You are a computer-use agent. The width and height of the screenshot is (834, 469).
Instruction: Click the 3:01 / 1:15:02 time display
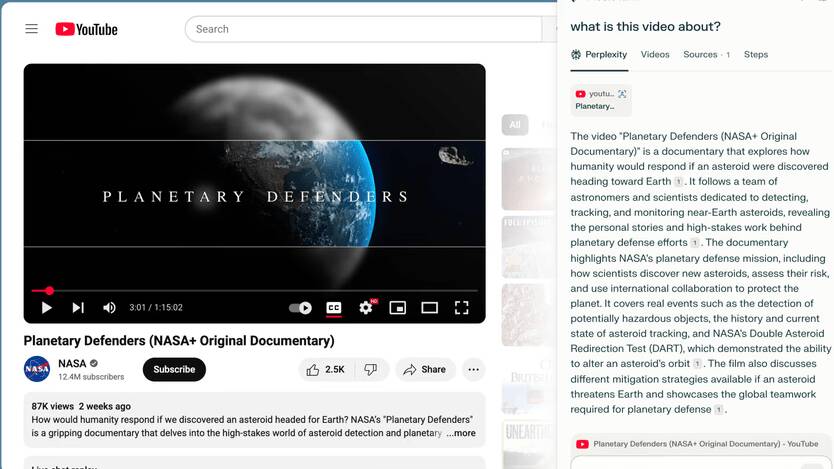click(x=156, y=307)
